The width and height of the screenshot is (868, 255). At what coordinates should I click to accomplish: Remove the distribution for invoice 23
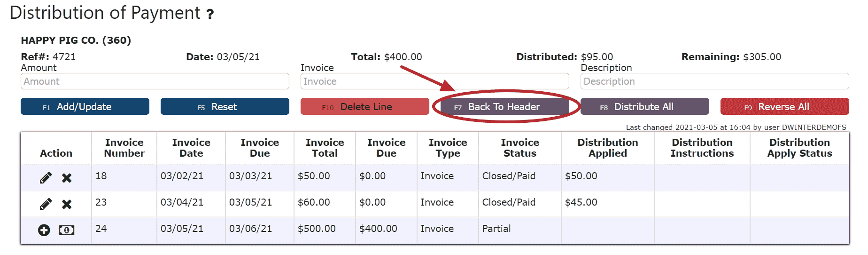pos(67,204)
